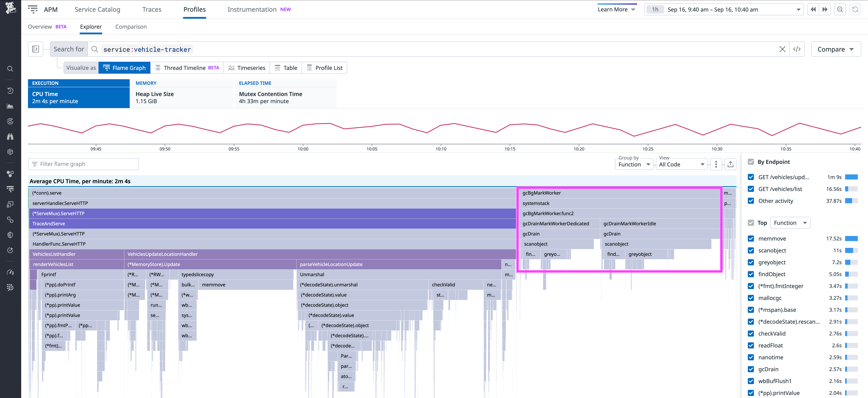Click the refresh icon at the top right
This screenshot has width=868, height=398.
point(855,9)
